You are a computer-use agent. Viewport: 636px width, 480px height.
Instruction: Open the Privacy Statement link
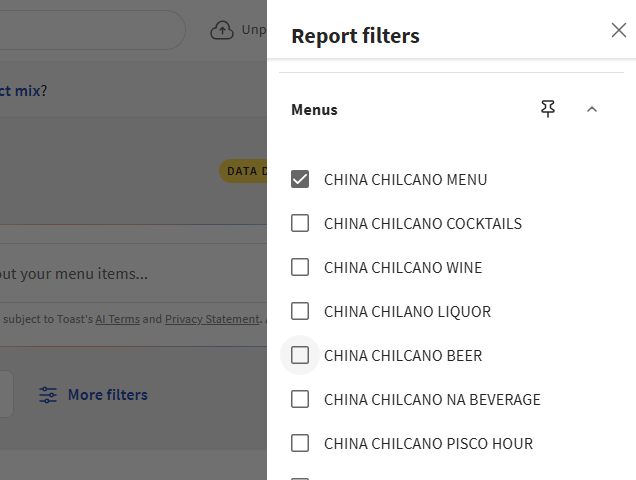click(x=213, y=319)
